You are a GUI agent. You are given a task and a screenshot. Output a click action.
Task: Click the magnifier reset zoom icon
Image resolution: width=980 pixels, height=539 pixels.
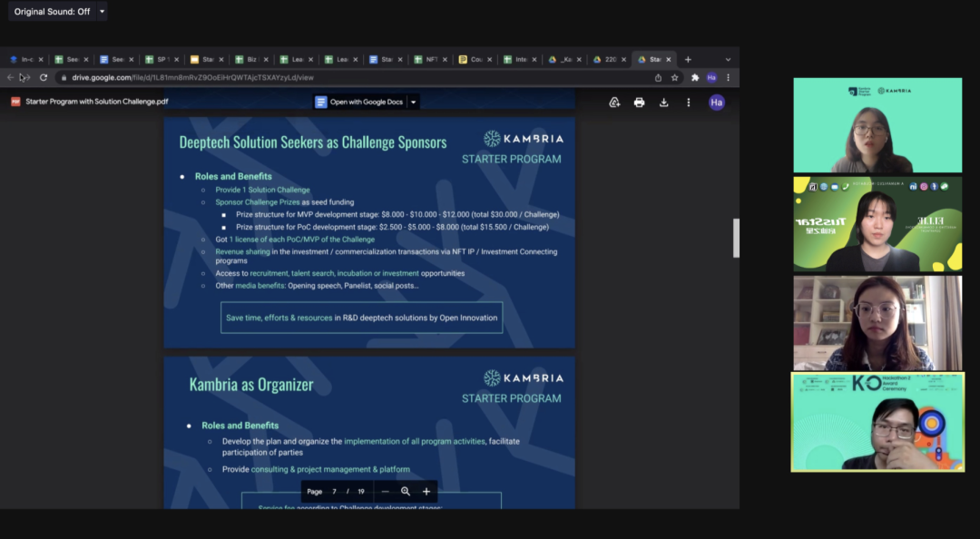(x=406, y=492)
